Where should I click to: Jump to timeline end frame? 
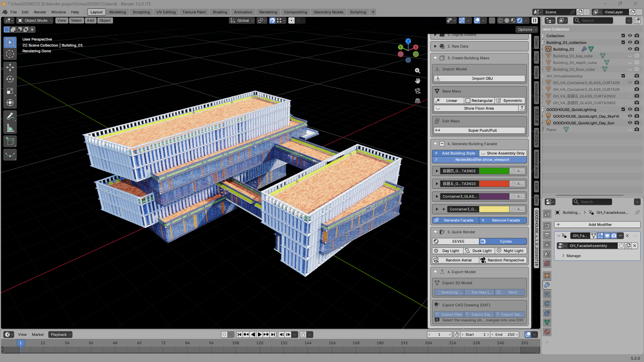[273, 335]
